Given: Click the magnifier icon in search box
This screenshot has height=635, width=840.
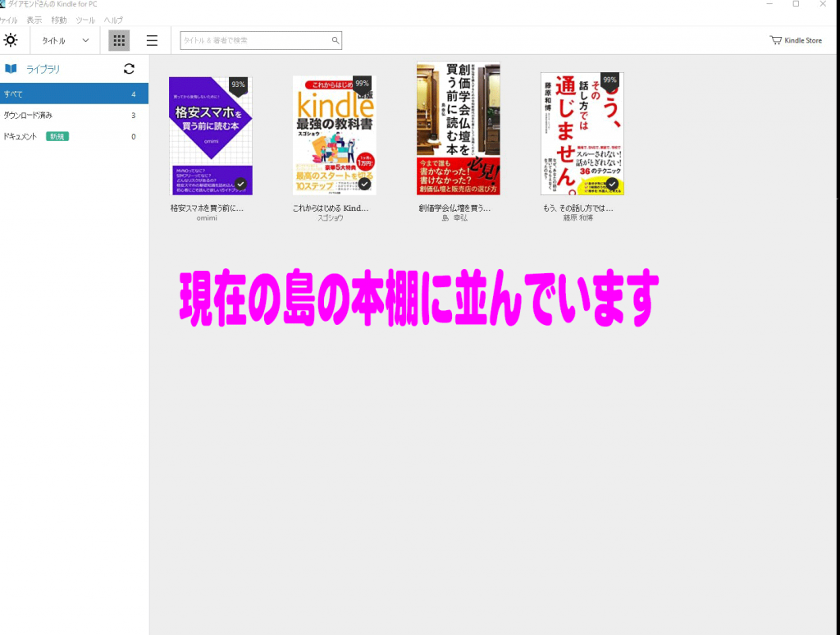Looking at the screenshot, I should (x=335, y=40).
